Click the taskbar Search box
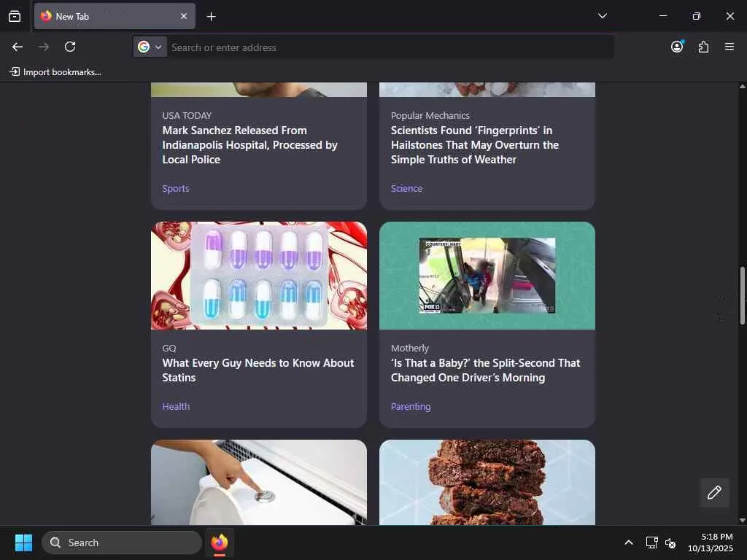 click(122, 542)
